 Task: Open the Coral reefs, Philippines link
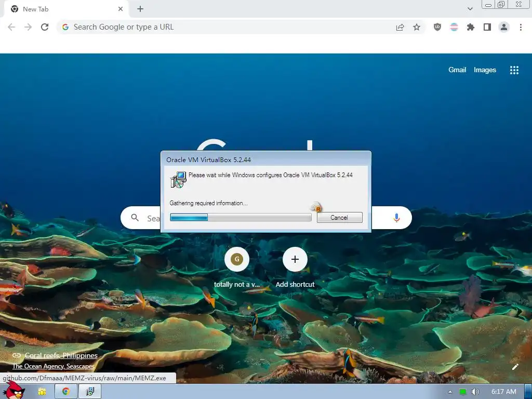pos(61,355)
